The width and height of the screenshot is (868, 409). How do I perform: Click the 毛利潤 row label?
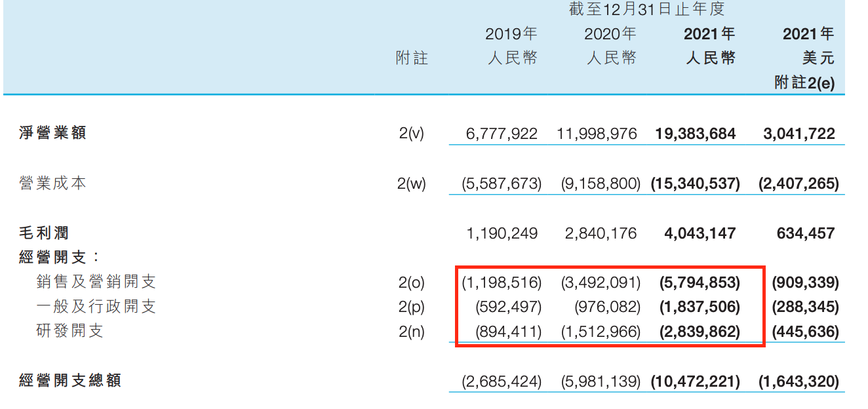[x=44, y=233]
